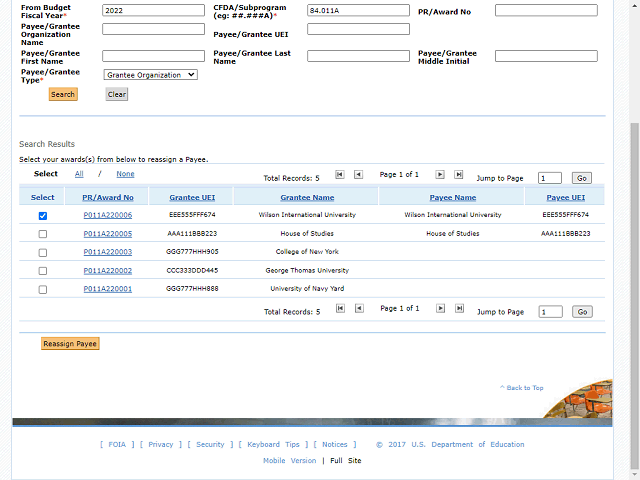Viewport: 640px width, 480px height.
Task: Click the From Budget Fiscal Year field
Action: click(x=153, y=10)
